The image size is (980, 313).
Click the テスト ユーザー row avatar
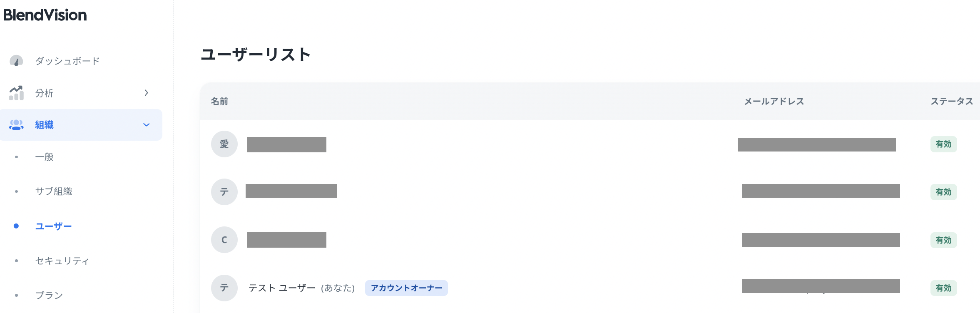[224, 288]
